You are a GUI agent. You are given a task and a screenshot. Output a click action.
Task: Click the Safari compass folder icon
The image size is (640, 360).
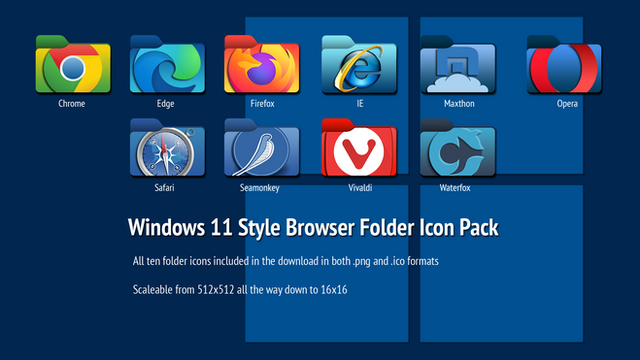click(x=167, y=148)
